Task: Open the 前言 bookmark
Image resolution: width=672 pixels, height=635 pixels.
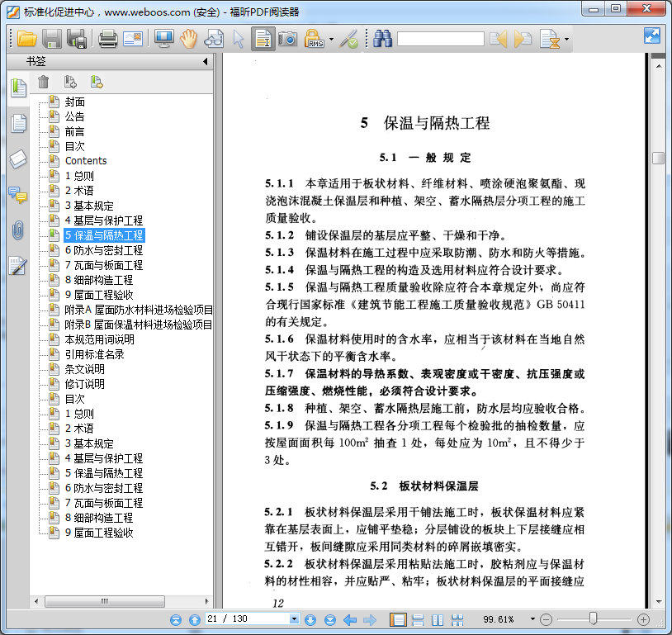Action: click(x=75, y=131)
